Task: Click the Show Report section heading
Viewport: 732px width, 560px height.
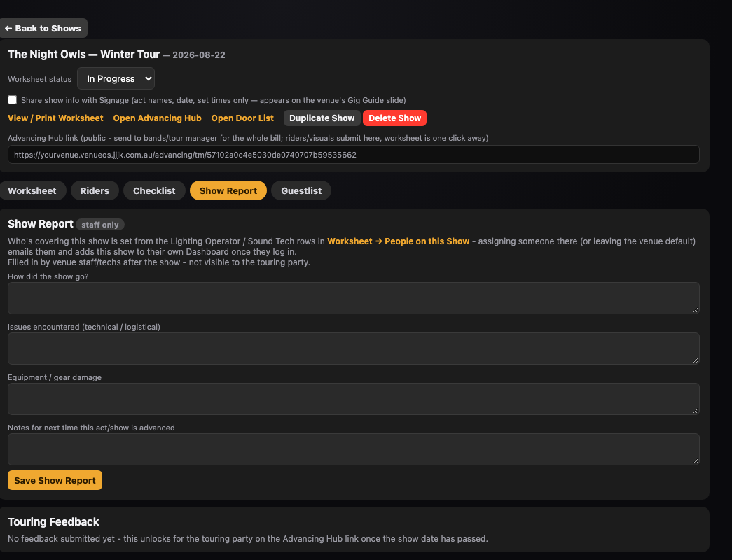Action: tap(41, 224)
